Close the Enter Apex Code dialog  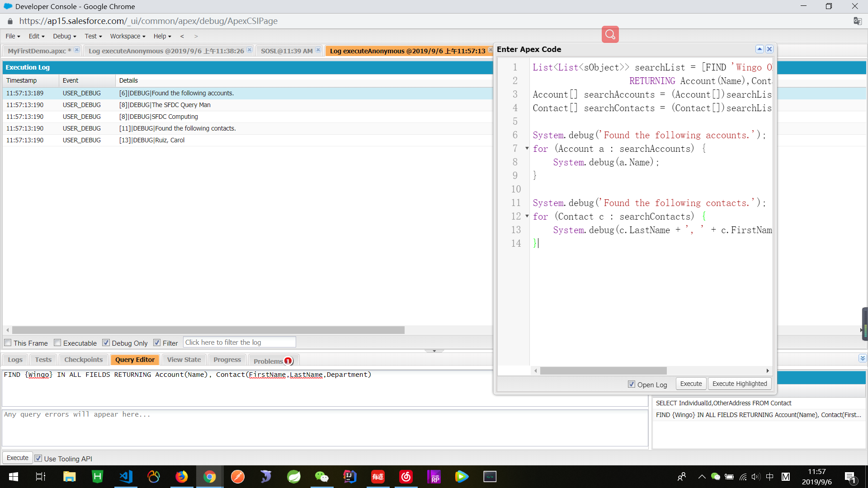click(x=769, y=49)
